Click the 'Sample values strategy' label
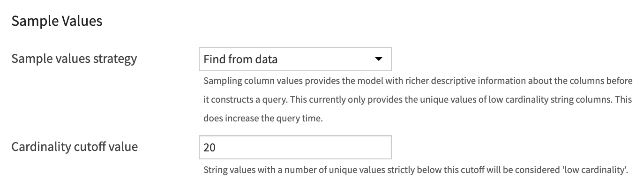644x195 pixels. (x=74, y=59)
